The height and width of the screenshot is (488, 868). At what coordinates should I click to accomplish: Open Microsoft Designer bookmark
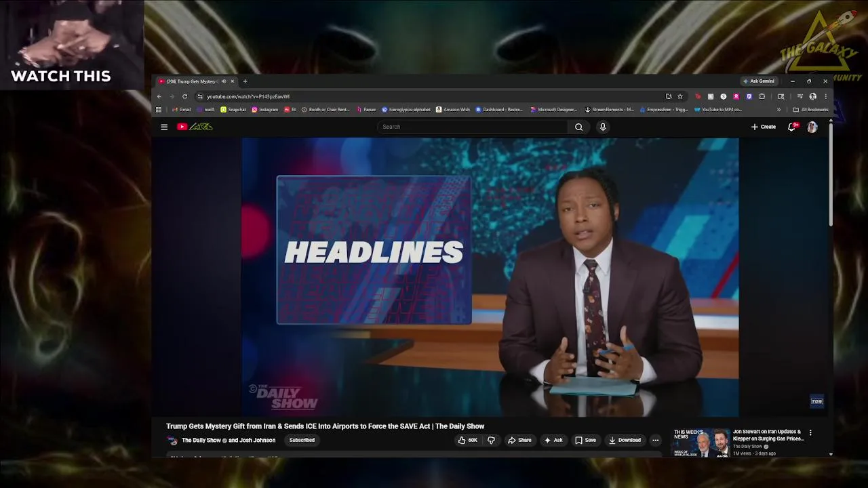click(x=553, y=109)
